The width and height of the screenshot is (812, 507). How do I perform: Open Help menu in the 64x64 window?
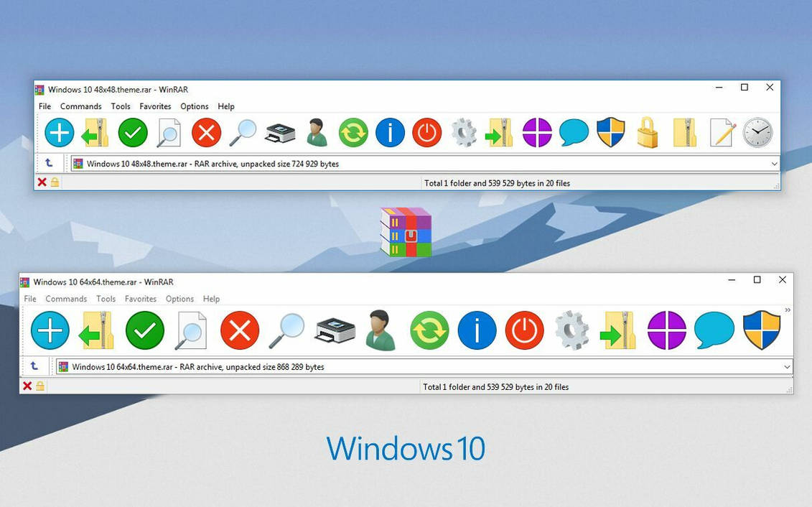(211, 299)
